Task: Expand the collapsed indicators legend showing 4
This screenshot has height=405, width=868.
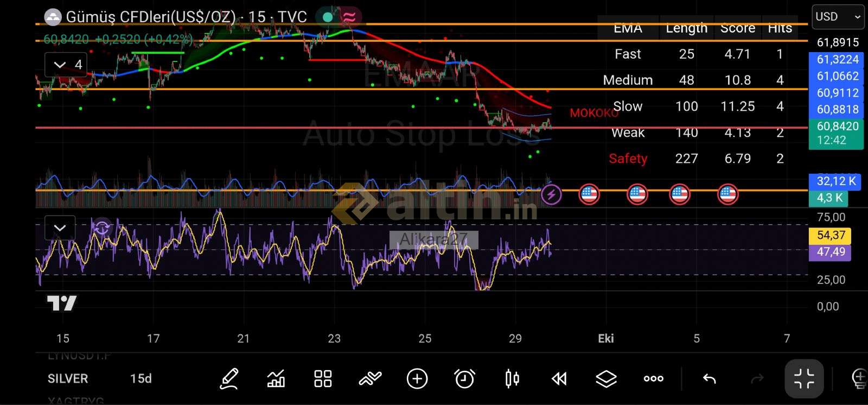Action: 67,65
